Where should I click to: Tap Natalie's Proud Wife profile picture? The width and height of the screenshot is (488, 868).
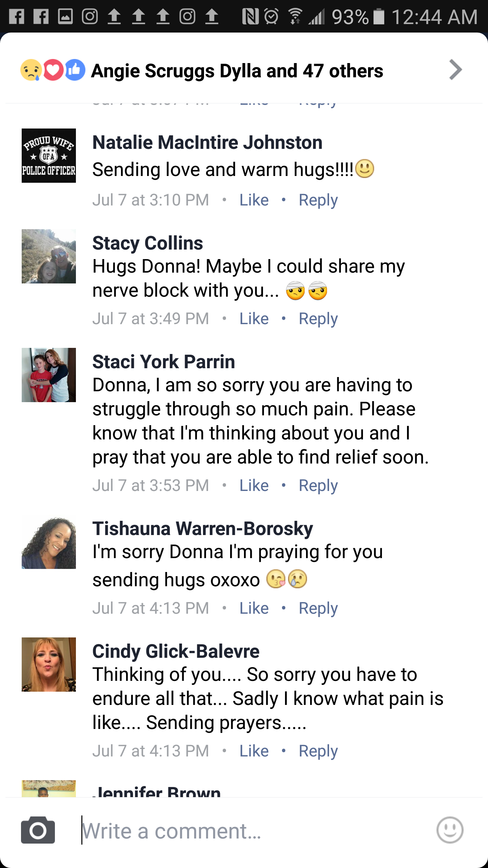tap(49, 156)
